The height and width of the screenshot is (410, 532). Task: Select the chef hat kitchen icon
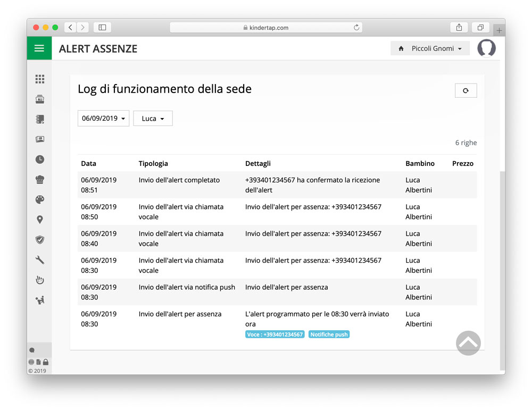click(40, 179)
